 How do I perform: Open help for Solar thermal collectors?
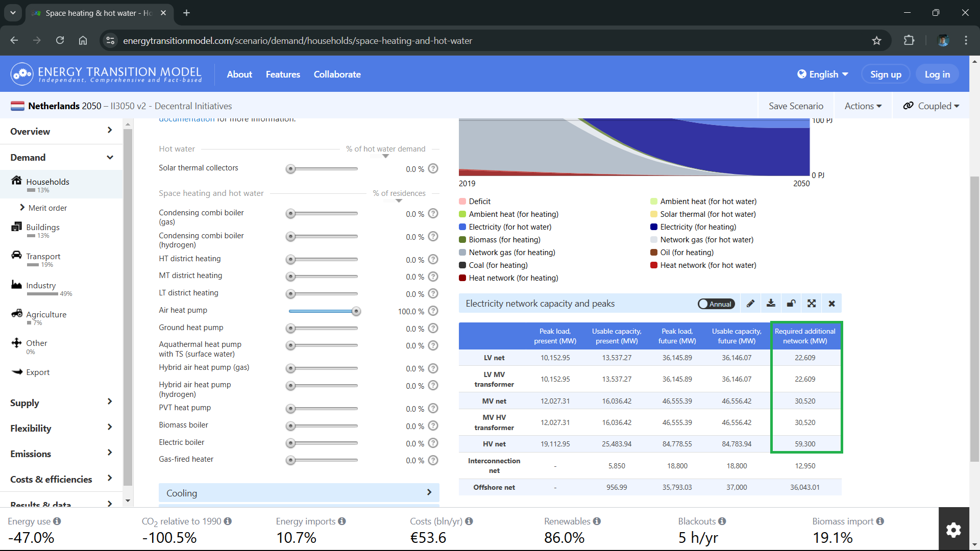pyautogui.click(x=433, y=168)
